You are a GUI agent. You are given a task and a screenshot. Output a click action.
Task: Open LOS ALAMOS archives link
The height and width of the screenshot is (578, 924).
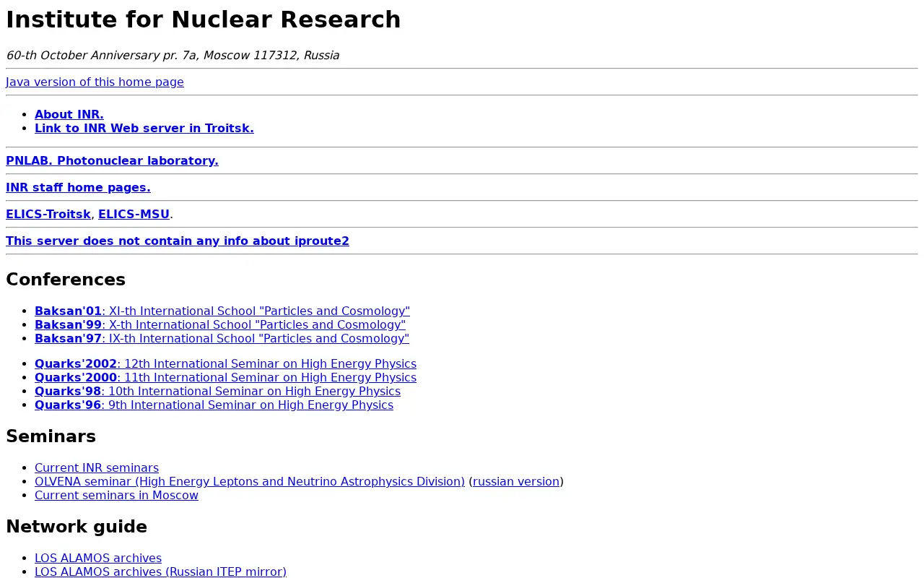tap(98, 558)
